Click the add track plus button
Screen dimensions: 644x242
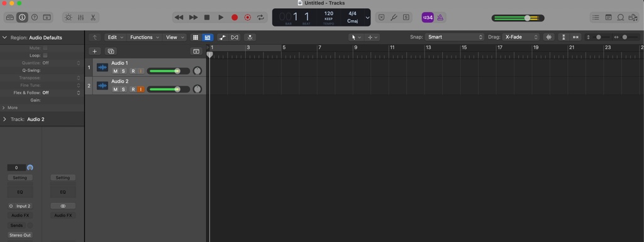94,52
